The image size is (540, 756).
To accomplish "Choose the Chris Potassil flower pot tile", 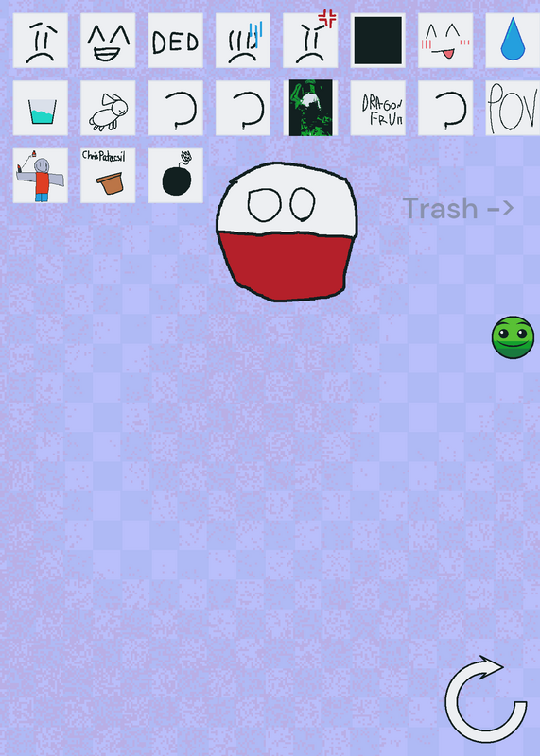I will coord(108,176).
